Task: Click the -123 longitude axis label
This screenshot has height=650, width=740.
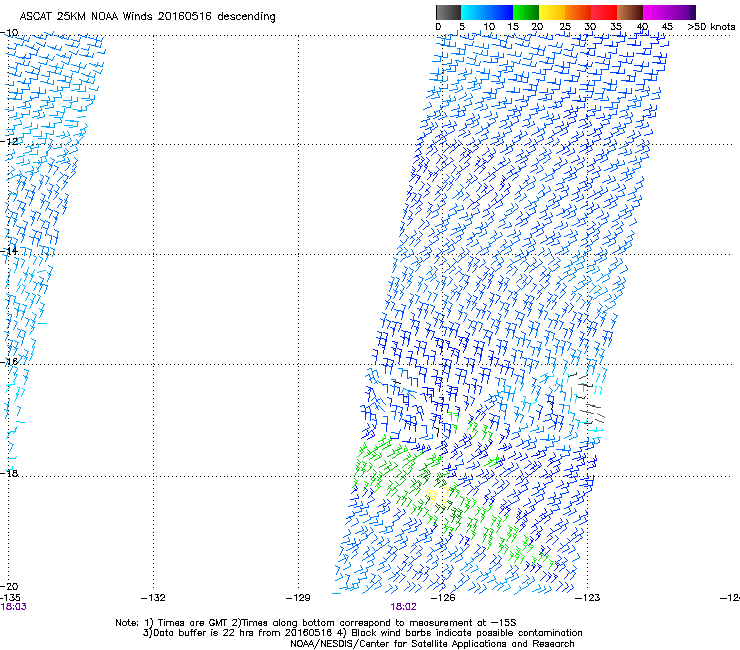Action: (x=588, y=598)
